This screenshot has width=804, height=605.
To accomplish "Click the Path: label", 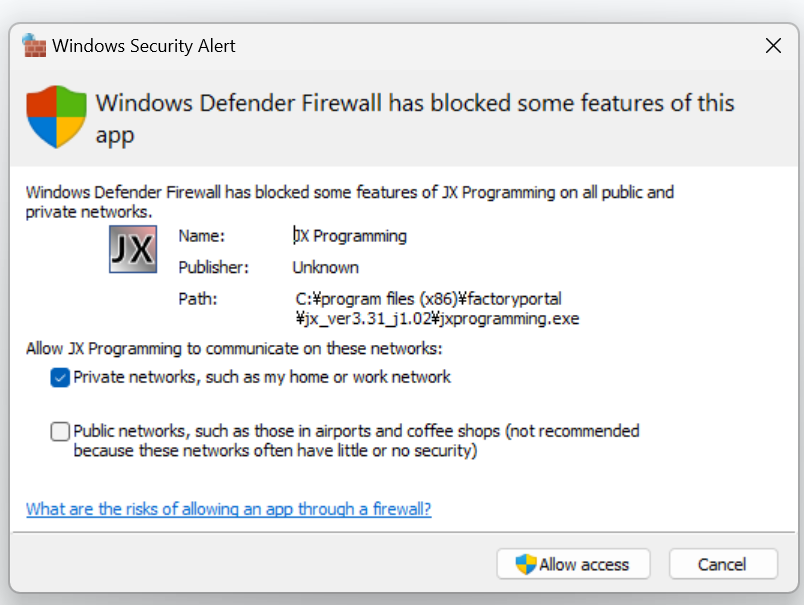I will (x=197, y=299).
